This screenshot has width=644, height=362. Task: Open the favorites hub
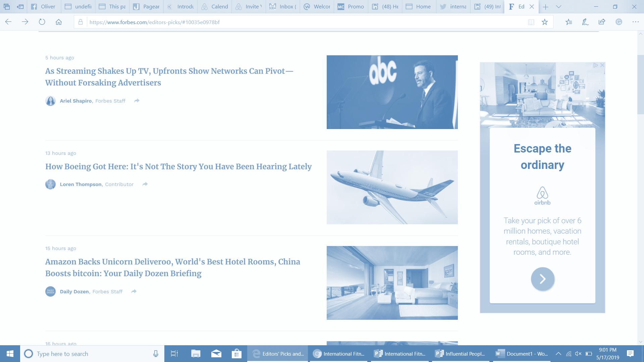tap(569, 22)
